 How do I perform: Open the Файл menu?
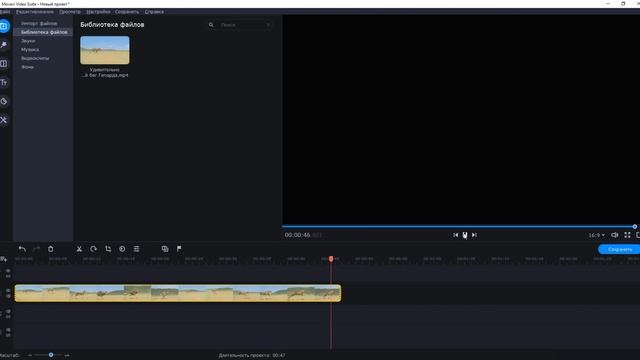(x=5, y=12)
